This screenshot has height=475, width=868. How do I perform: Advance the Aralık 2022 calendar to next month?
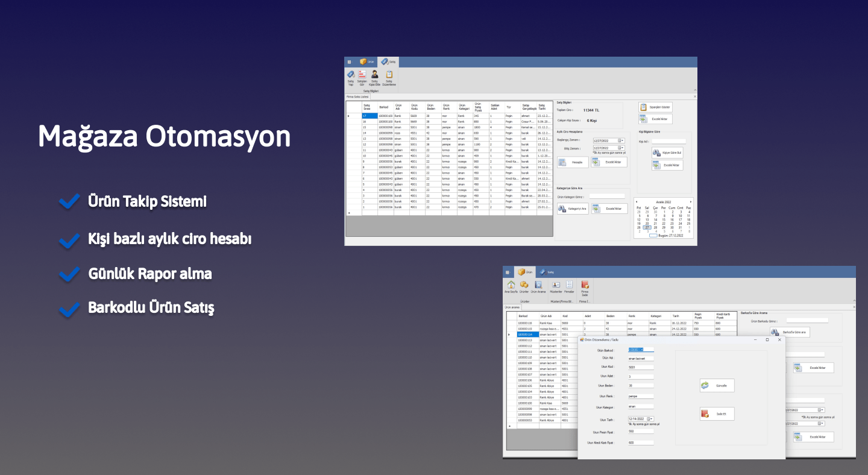pos(691,201)
